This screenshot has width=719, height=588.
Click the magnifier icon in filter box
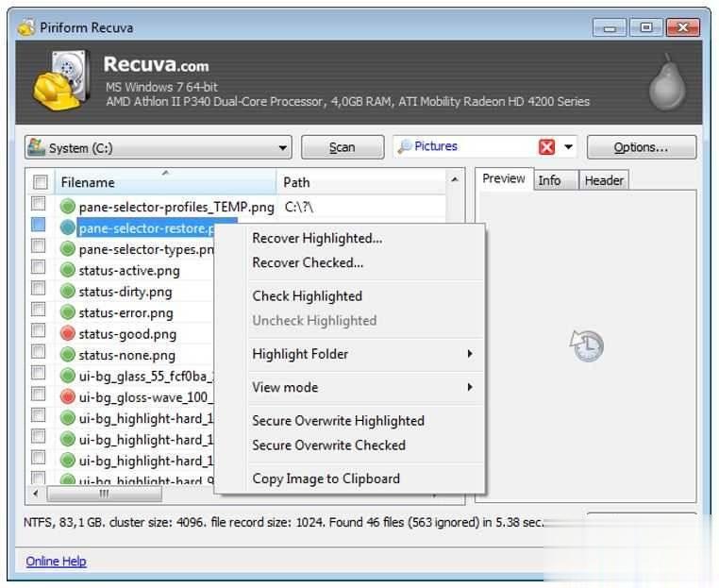(405, 147)
